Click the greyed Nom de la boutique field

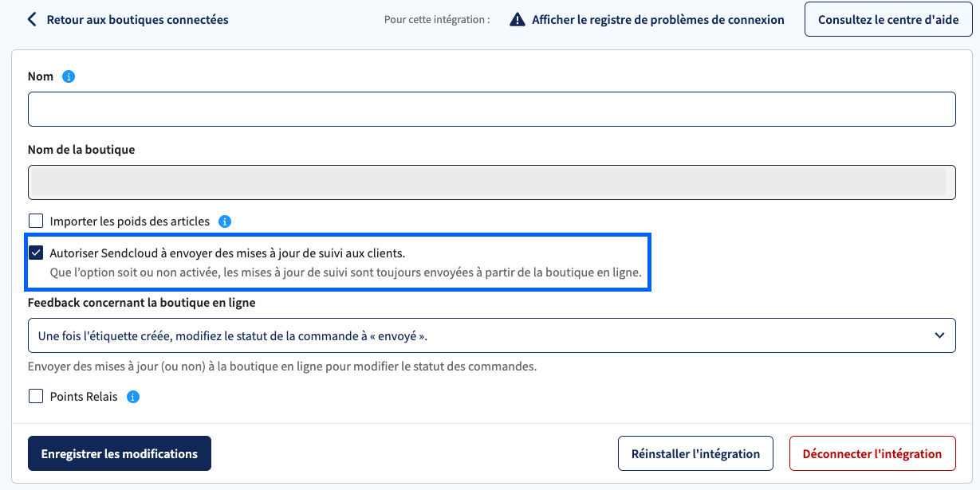[x=491, y=182]
